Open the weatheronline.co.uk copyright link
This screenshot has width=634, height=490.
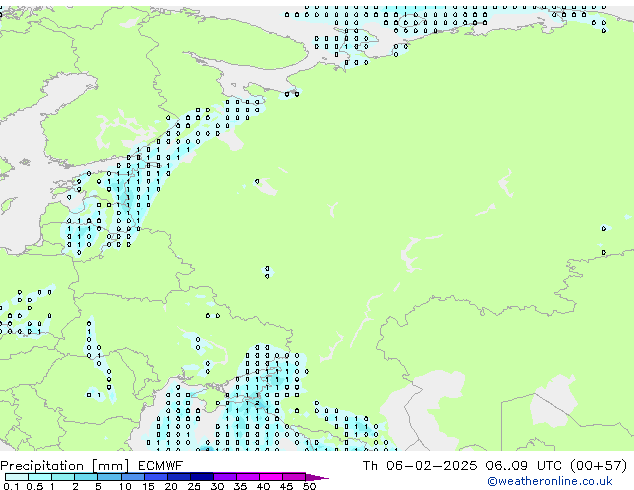pyautogui.click(x=550, y=481)
